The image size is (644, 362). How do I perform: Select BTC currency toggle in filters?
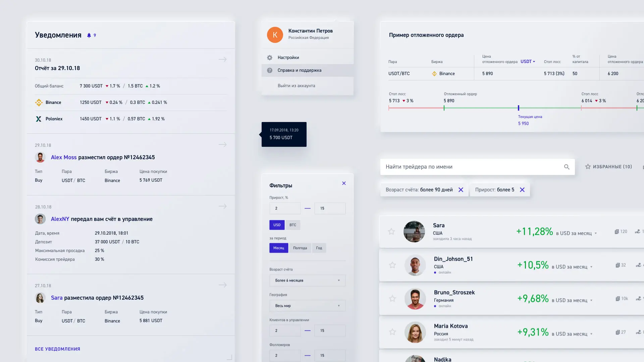point(293,225)
